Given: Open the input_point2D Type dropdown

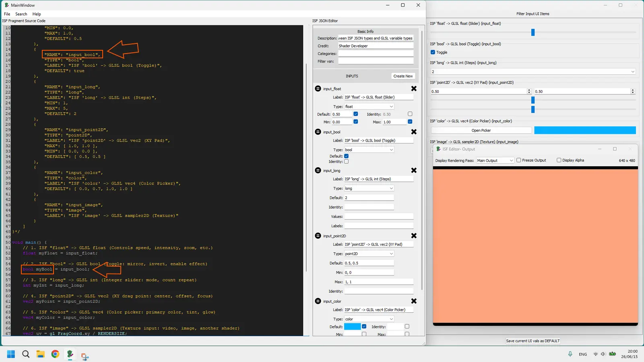Looking at the screenshot, I should point(369,254).
